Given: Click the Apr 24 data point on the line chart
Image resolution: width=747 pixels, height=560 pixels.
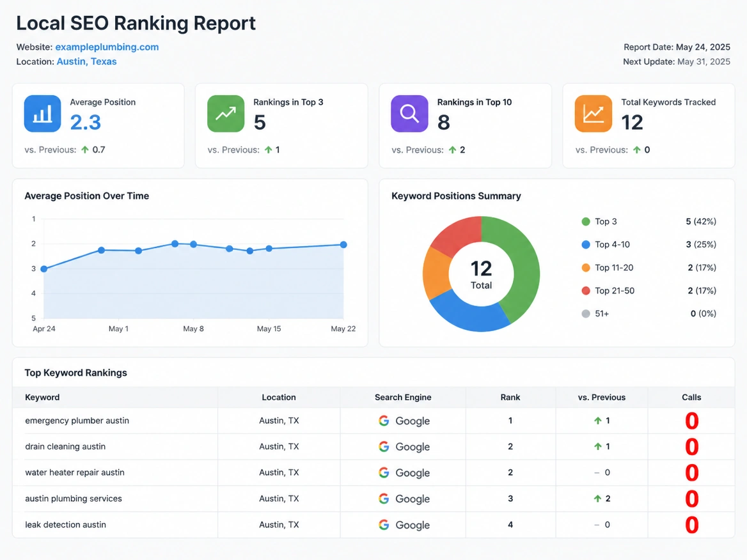Looking at the screenshot, I should coord(44,269).
